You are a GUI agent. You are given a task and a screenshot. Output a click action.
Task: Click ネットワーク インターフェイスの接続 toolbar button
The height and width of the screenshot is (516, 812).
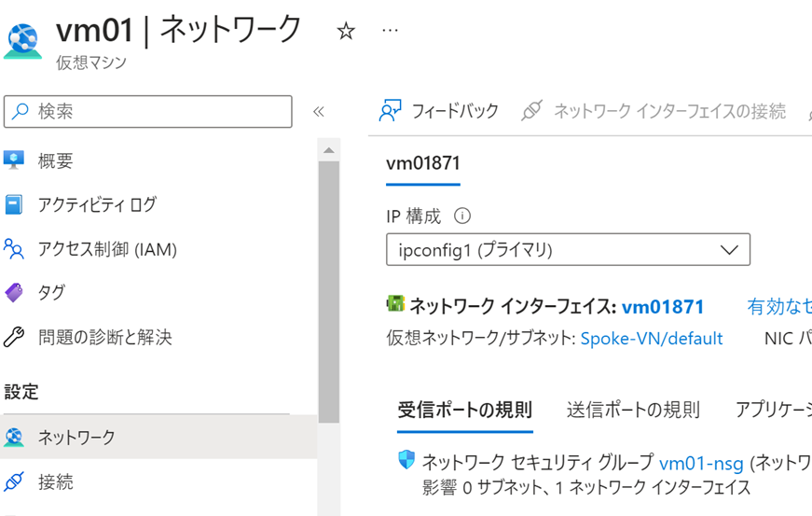[654, 111]
